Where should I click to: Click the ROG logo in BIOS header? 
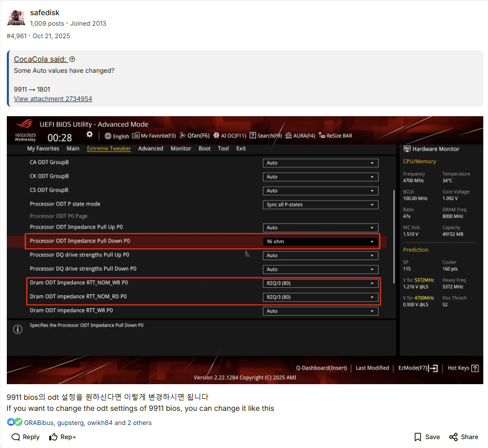click(24, 124)
